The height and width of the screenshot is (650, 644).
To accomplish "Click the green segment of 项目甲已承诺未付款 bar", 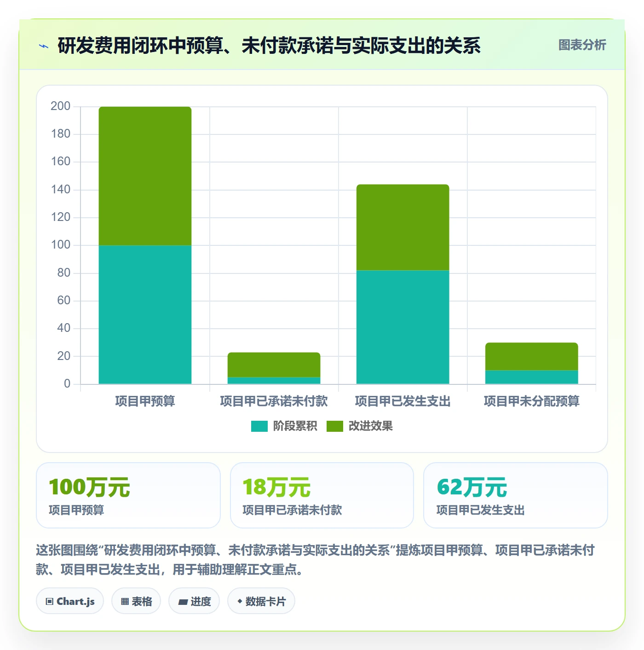I will pyautogui.click(x=274, y=365).
